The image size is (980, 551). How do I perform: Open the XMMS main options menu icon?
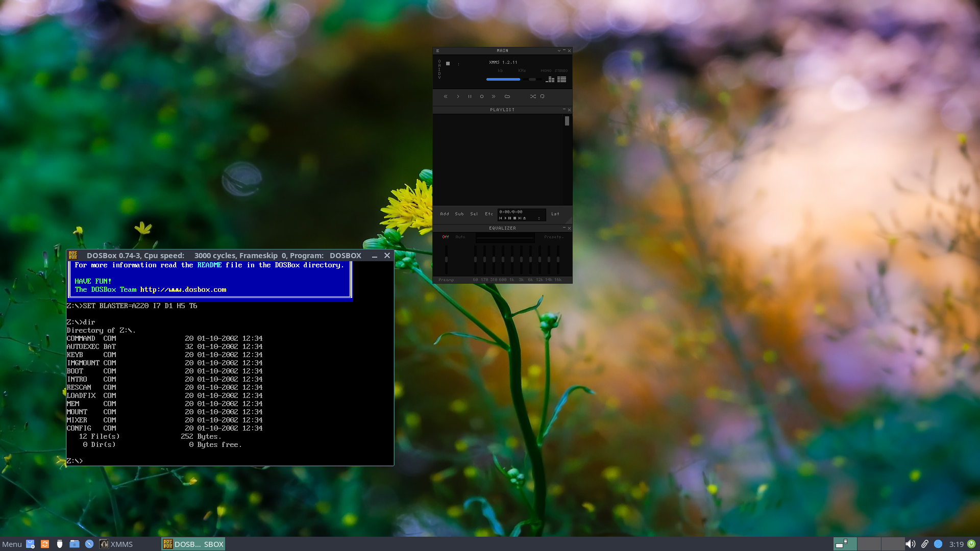pos(437,51)
